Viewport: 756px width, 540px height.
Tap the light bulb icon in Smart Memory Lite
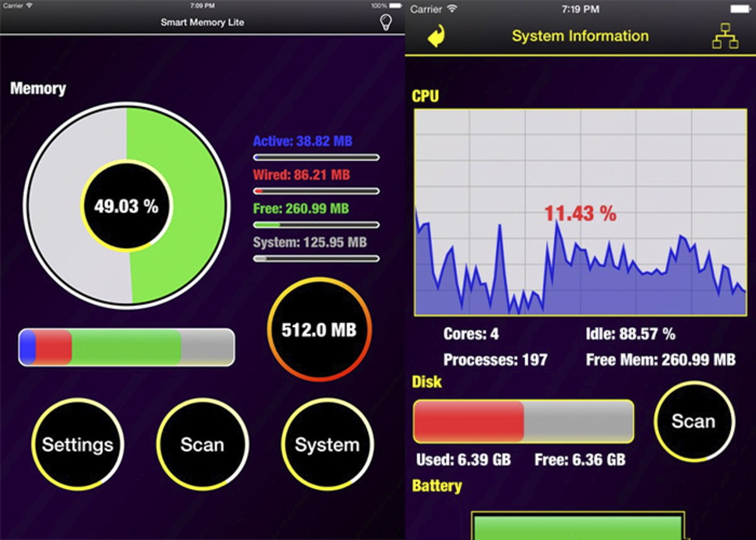tap(386, 23)
